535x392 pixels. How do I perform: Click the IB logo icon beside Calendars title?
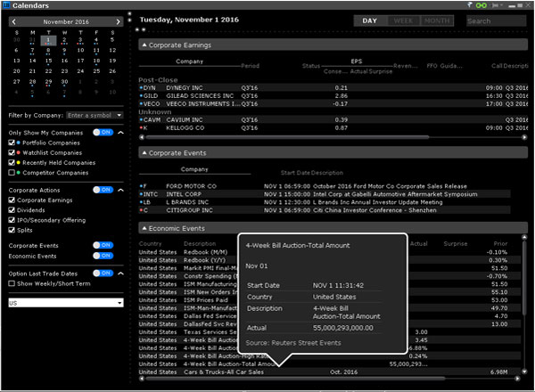pos(6,4)
